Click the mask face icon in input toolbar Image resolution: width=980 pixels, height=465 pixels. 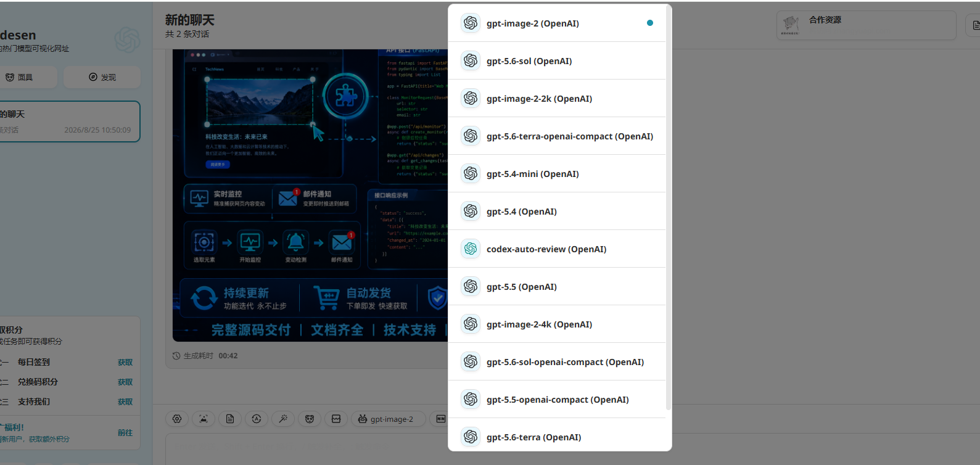310,419
